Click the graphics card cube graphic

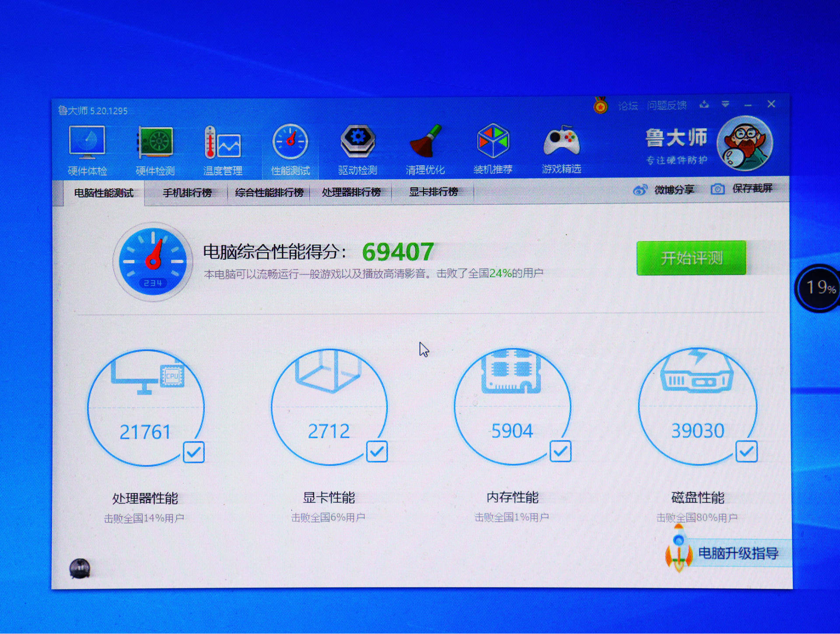click(x=328, y=371)
